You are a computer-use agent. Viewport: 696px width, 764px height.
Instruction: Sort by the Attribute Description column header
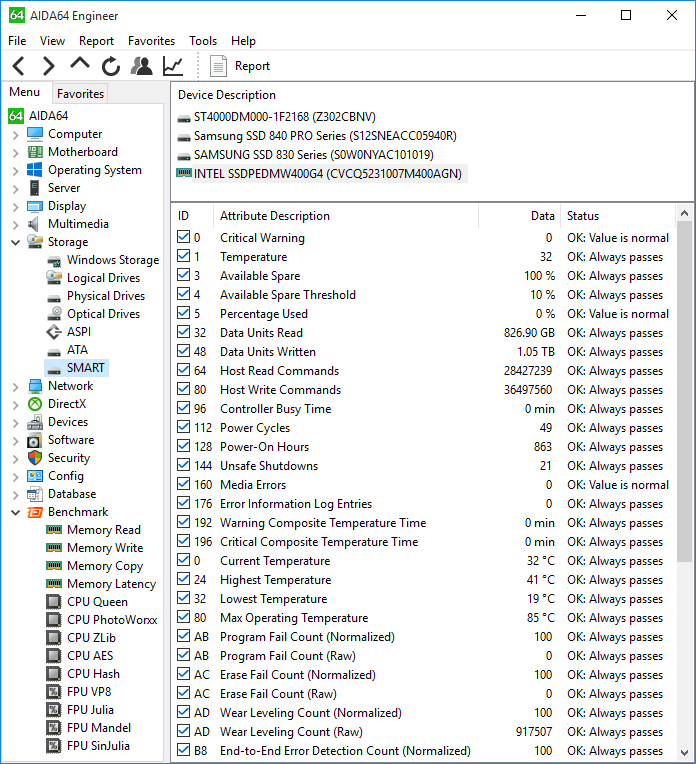click(275, 216)
